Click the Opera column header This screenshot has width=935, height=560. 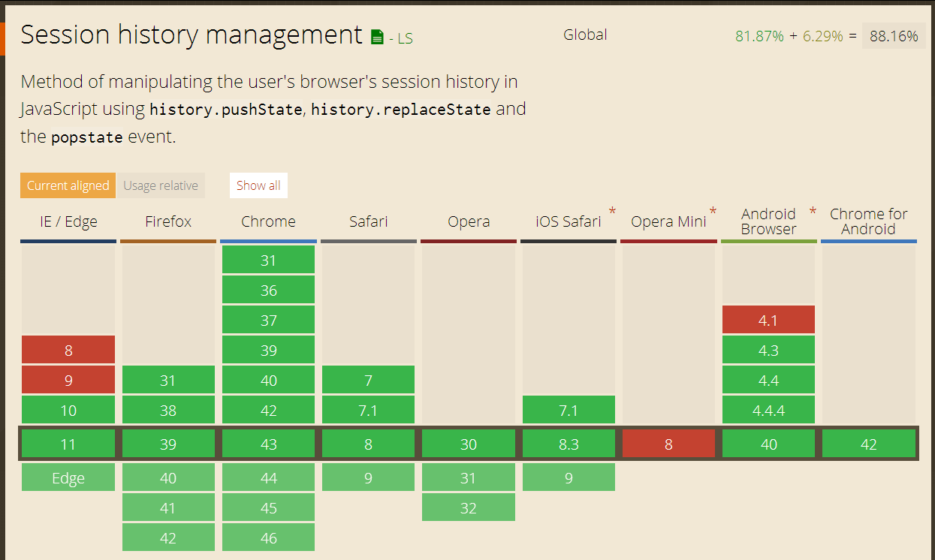pyautogui.click(x=469, y=221)
